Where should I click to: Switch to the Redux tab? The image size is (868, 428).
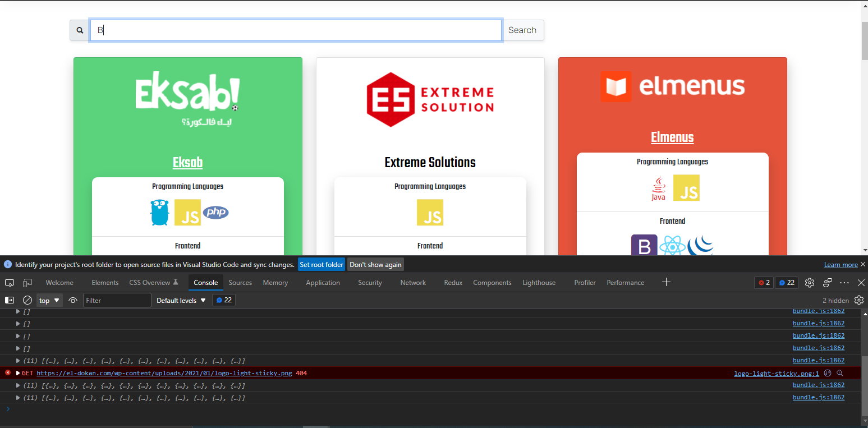coord(453,283)
